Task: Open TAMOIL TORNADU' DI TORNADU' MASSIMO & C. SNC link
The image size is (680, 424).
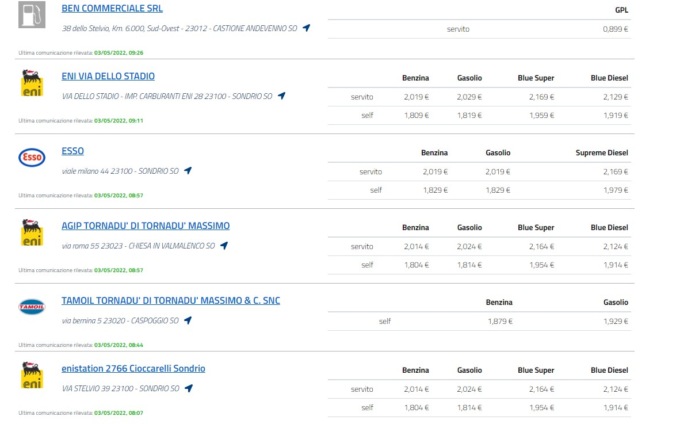Action: tap(170, 300)
